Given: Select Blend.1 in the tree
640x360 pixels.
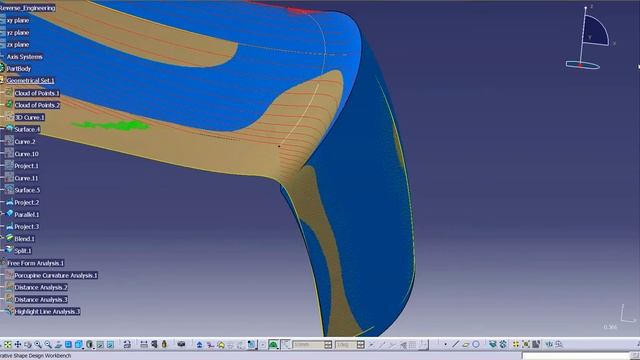Looking at the screenshot, I should point(24,238).
